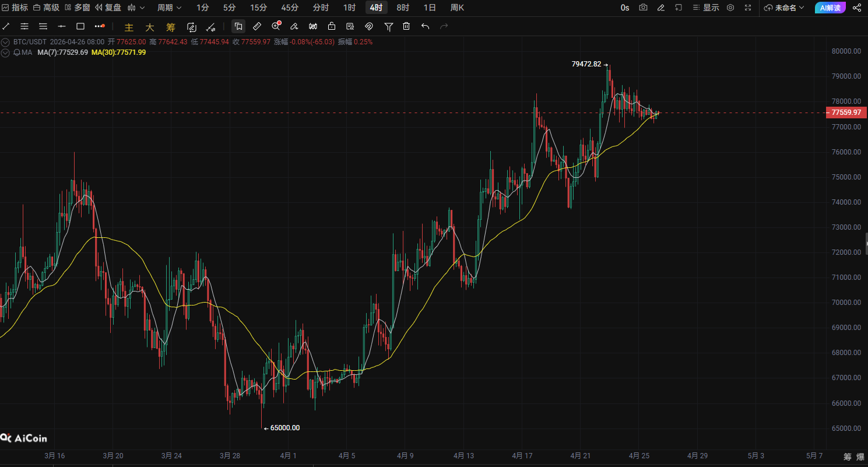Click the MA(30):77571.99 indicator label
The image size is (868, 467).
119,52
